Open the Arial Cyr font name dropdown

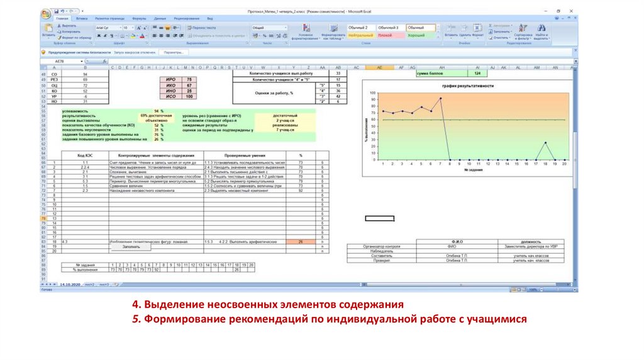coord(120,28)
